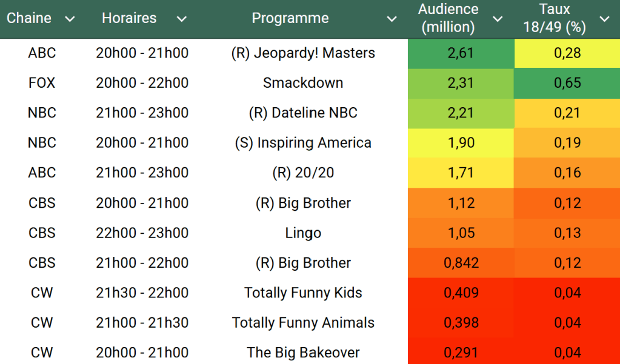The width and height of the screenshot is (620, 364).
Task: Click the (R) Jeopardy! Masters cell
Action: 303,53
